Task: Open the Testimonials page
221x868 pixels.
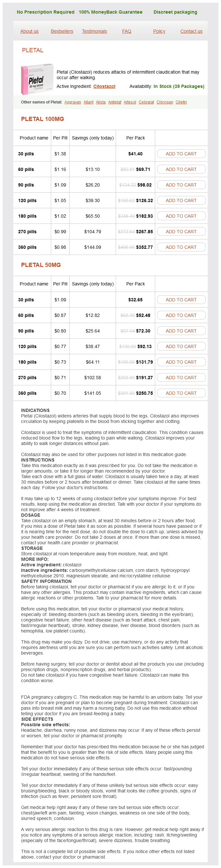Action: coord(94,31)
